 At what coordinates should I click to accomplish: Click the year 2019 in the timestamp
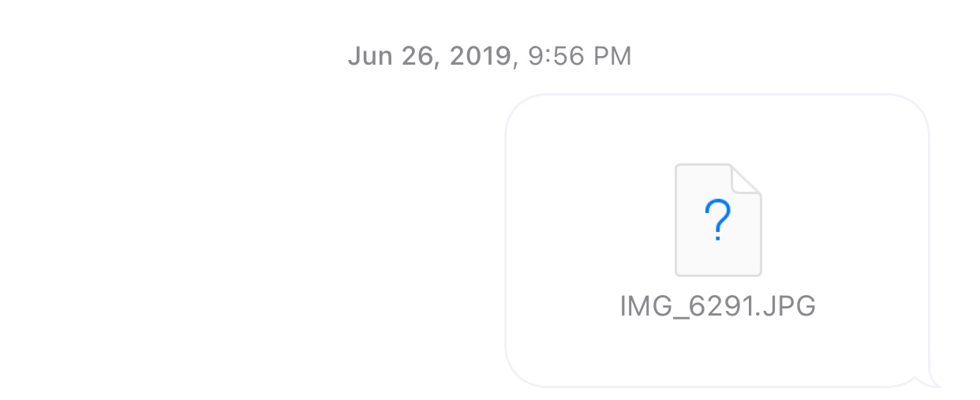[x=481, y=56]
